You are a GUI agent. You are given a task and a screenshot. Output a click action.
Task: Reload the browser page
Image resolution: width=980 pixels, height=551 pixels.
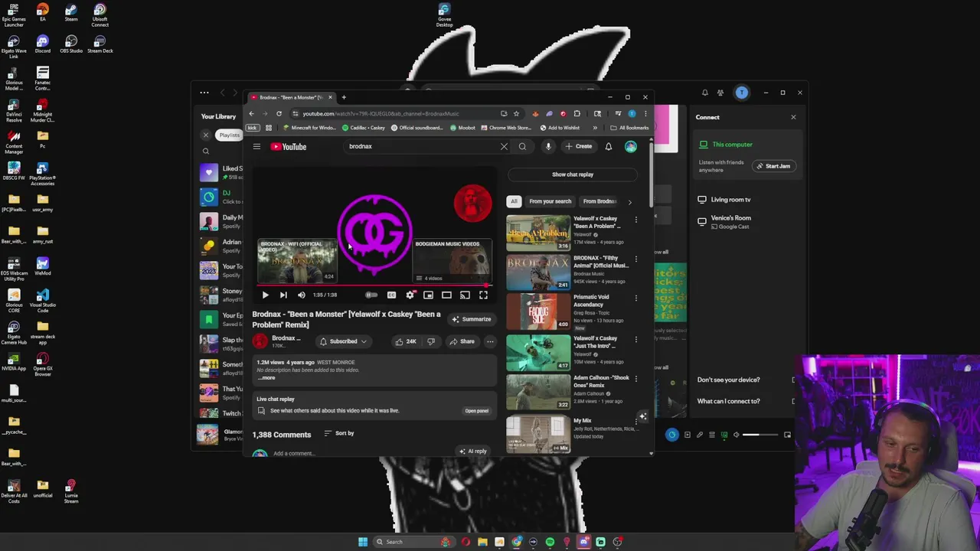[279, 113]
